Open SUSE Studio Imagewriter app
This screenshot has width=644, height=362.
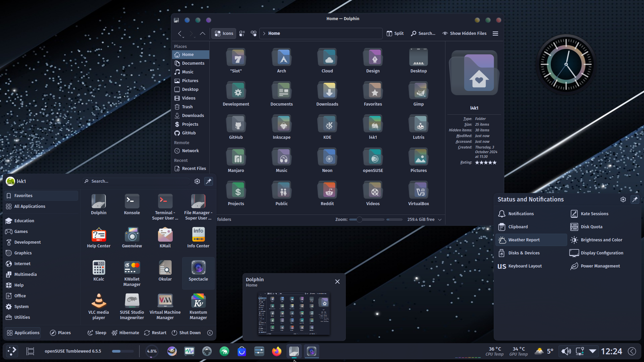132,307
